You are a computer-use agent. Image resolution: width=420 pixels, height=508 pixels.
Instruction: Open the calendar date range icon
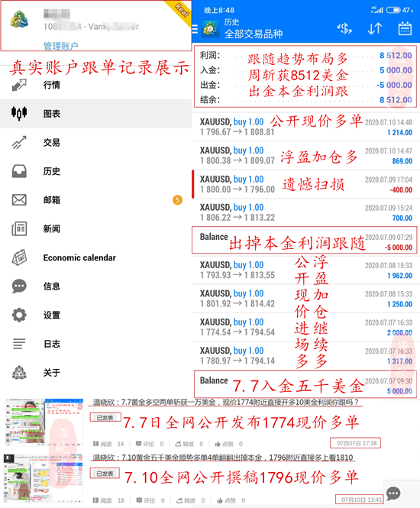click(x=405, y=28)
